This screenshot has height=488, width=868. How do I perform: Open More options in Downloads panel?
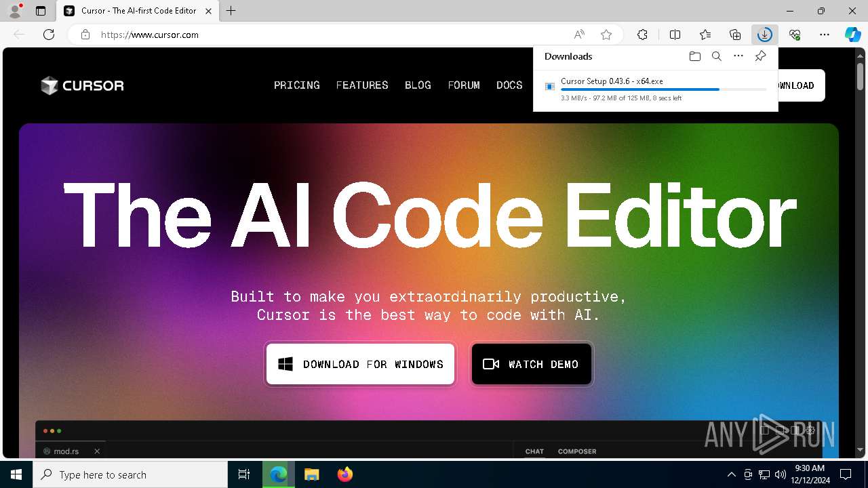pyautogui.click(x=738, y=56)
